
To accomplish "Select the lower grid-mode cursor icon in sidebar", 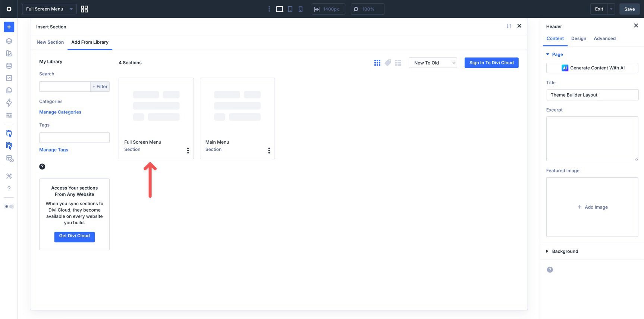I will pos(9,146).
